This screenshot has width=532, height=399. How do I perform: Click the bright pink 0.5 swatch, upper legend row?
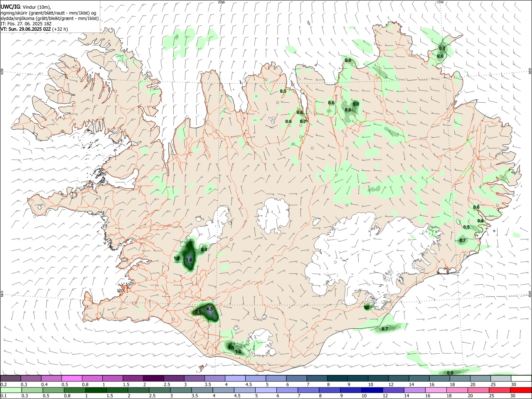pos(71,379)
